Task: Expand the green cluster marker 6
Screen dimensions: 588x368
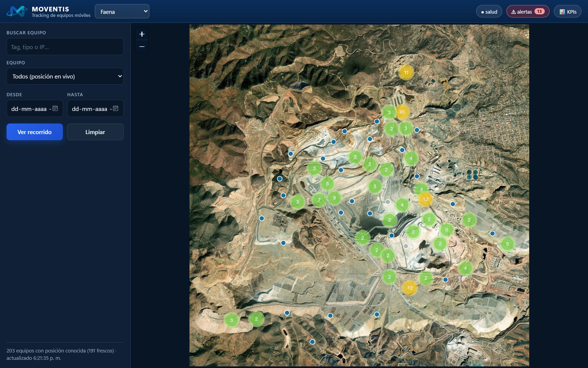Action: click(446, 230)
